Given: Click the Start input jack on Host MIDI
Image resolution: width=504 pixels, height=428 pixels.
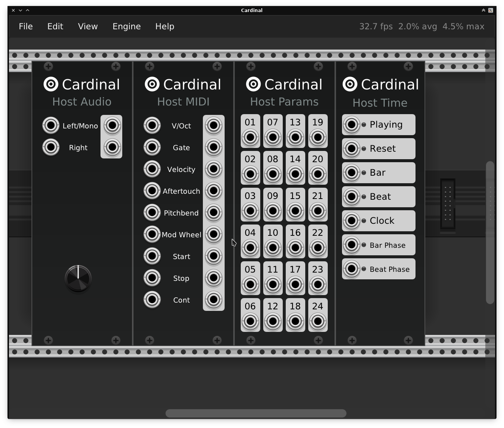Looking at the screenshot, I should click(x=152, y=256).
